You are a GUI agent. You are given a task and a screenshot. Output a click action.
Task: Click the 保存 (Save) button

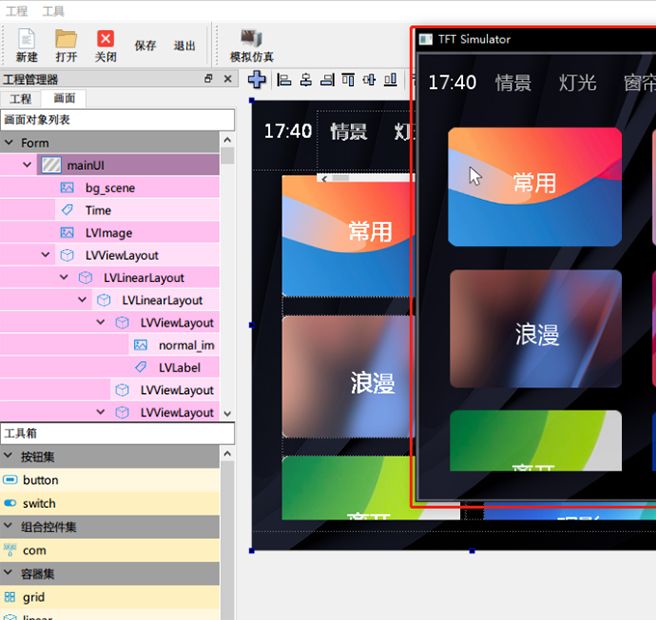(145, 46)
